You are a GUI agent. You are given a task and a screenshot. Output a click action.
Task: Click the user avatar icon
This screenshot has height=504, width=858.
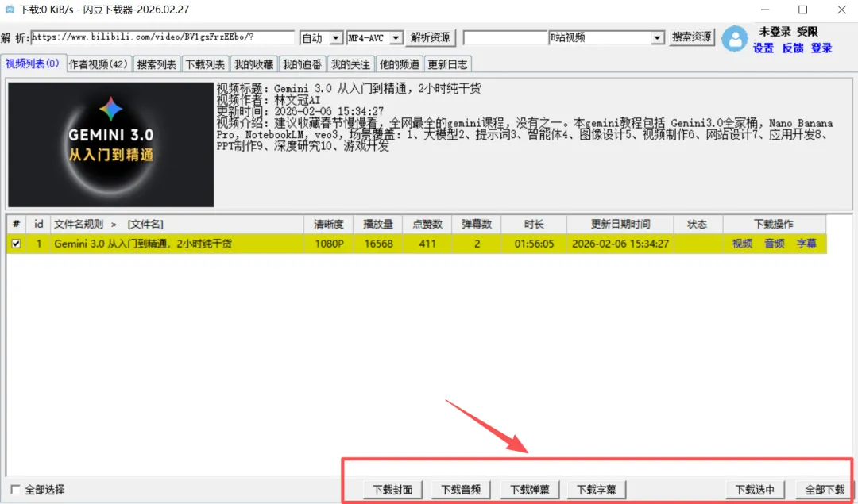click(734, 39)
